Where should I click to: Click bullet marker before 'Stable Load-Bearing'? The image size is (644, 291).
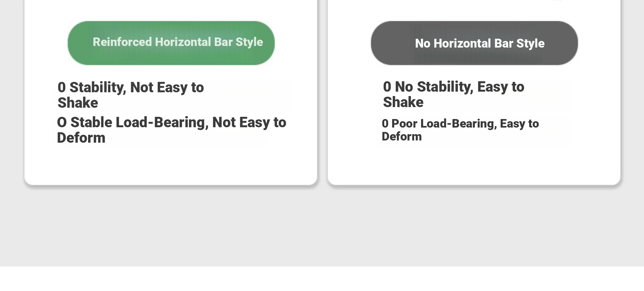click(62, 122)
